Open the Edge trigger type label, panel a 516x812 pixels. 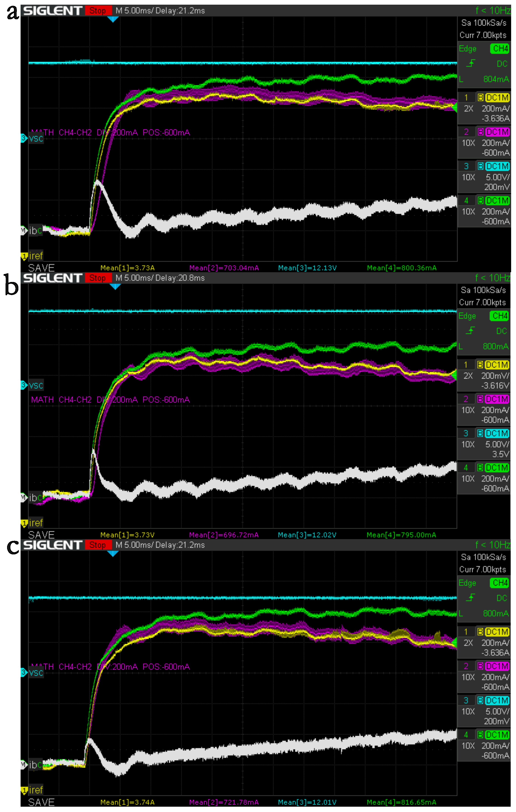click(x=468, y=49)
